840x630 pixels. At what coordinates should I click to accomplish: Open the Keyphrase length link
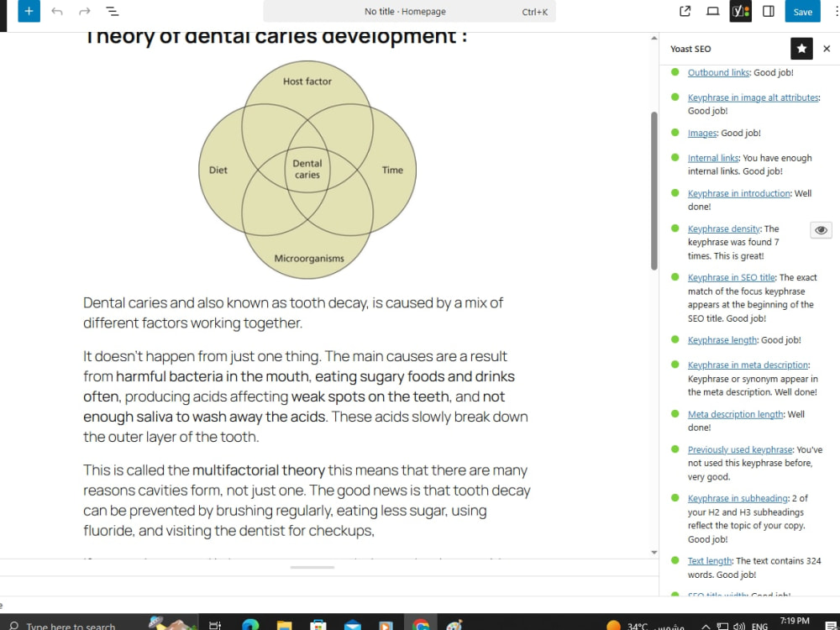coord(722,340)
